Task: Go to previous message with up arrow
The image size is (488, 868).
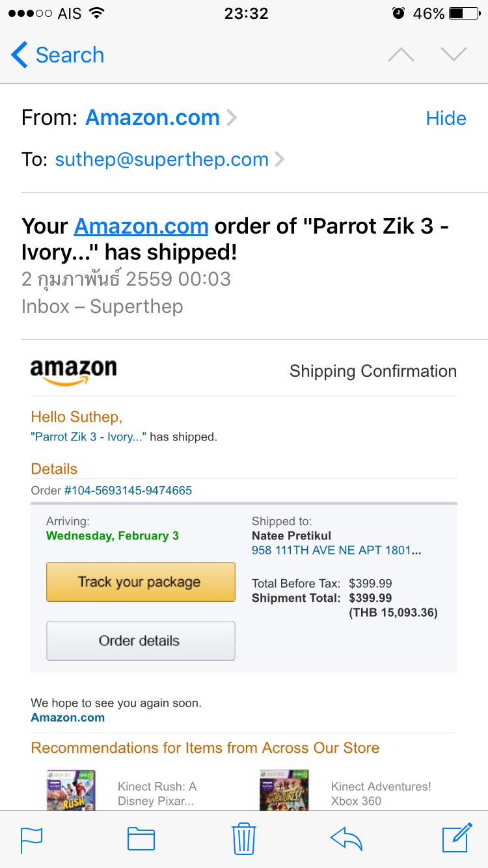Action: (x=401, y=55)
